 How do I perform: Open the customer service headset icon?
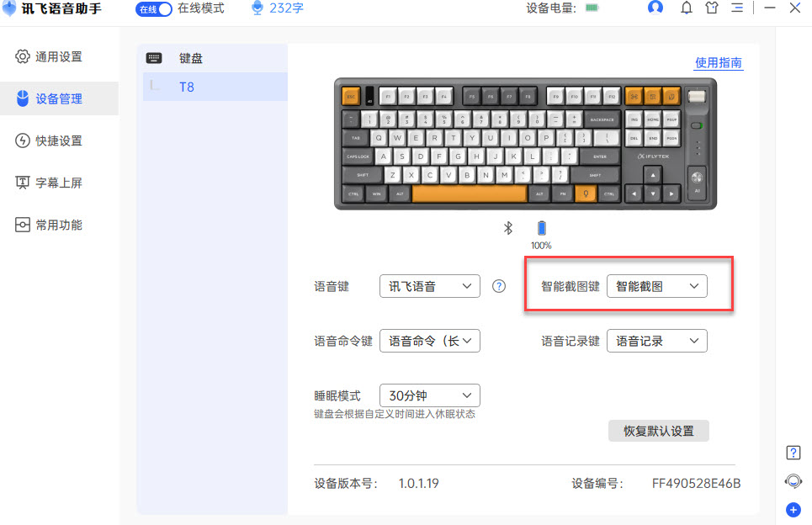coord(793,481)
